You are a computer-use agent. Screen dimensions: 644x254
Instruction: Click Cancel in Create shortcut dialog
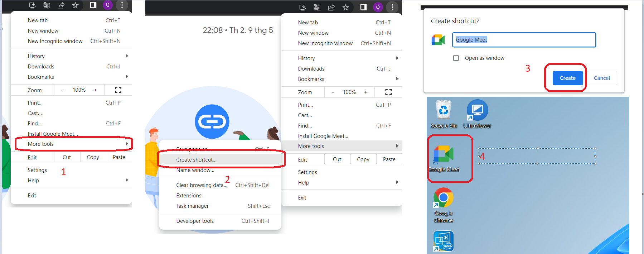601,78
